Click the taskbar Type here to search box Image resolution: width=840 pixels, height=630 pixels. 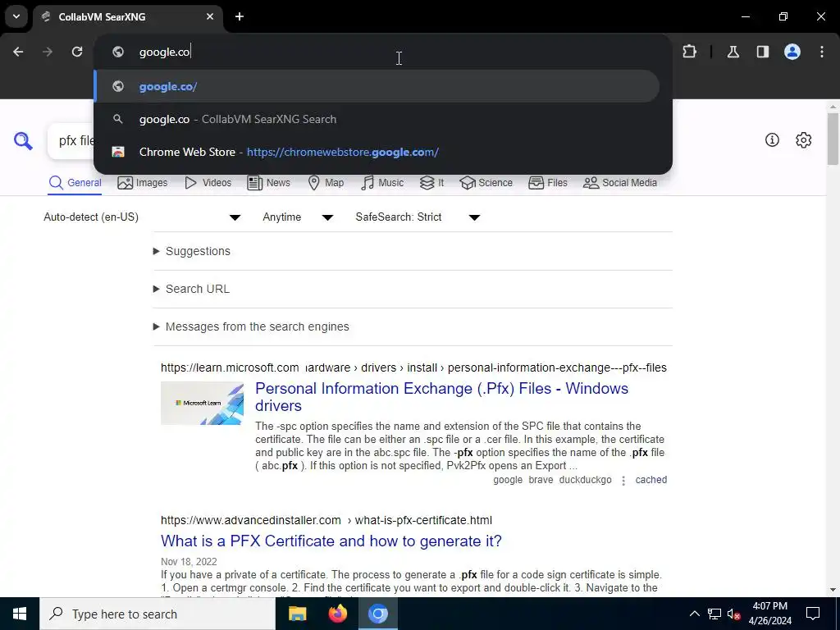coord(157,614)
